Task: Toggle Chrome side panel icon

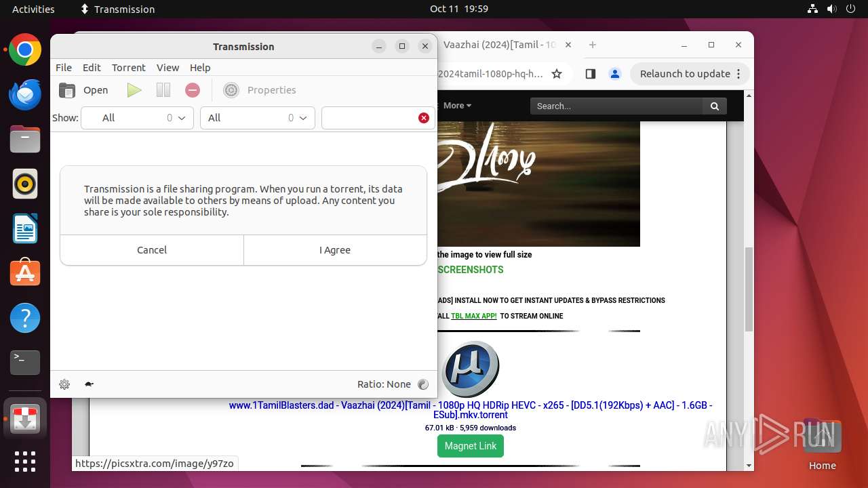Action: point(591,74)
